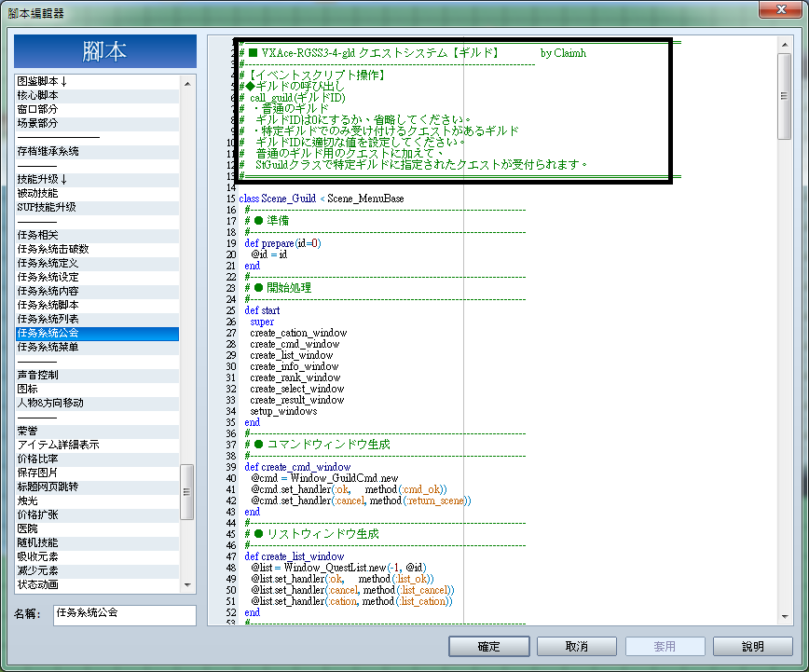The image size is (809, 672).
Task: Open the 存档继承系统 script
Action: [98, 151]
